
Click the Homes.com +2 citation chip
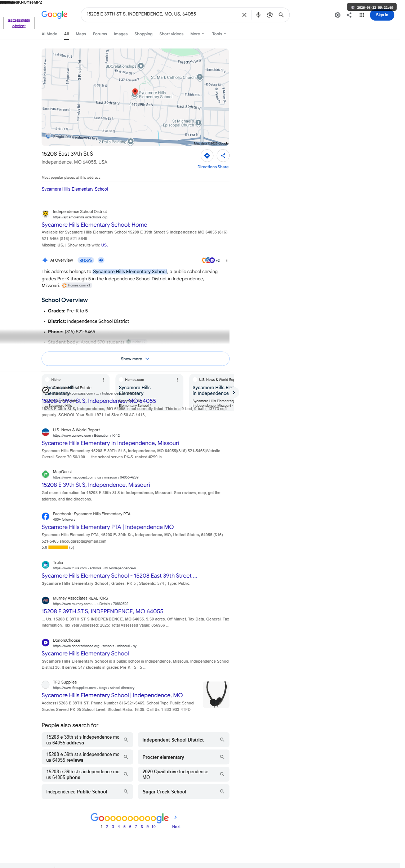tap(77, 285)
